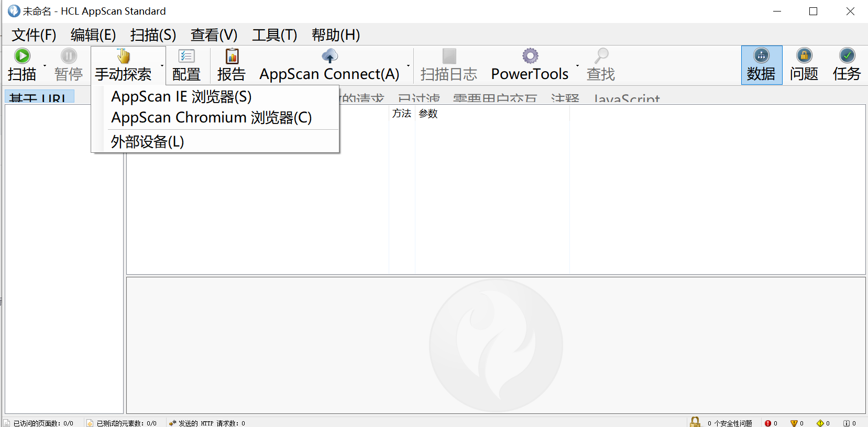Choose AppScan IE 浏览器(S) menu entry
Viewport: 868px width, 427px height.
click(215, 97)
